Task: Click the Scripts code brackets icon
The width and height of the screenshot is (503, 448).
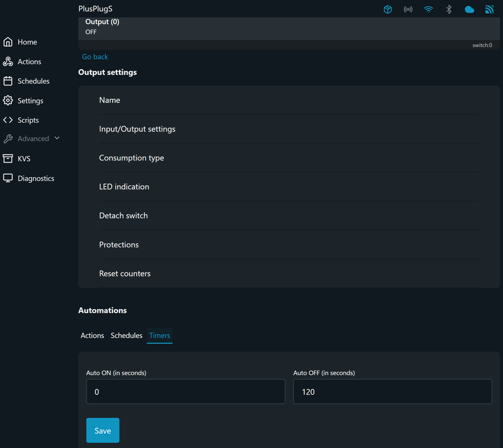Action: click(8, 120)
